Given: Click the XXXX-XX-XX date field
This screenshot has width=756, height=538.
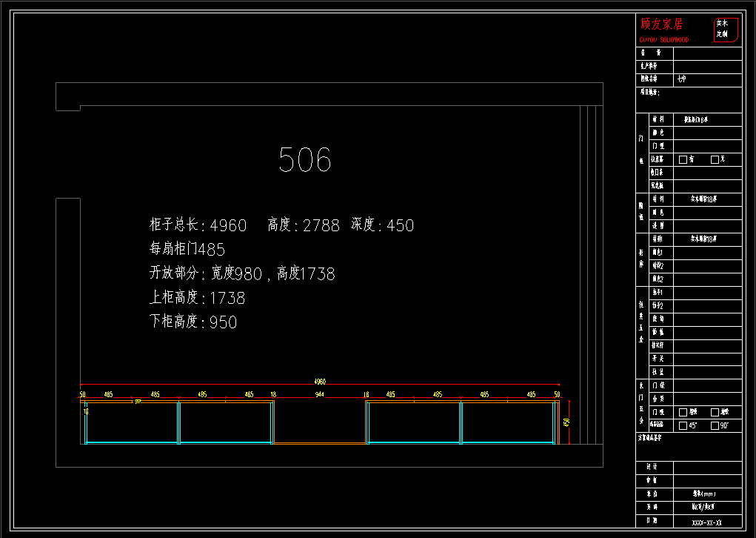Looking at the screenshot, I should tap(707, 522).
